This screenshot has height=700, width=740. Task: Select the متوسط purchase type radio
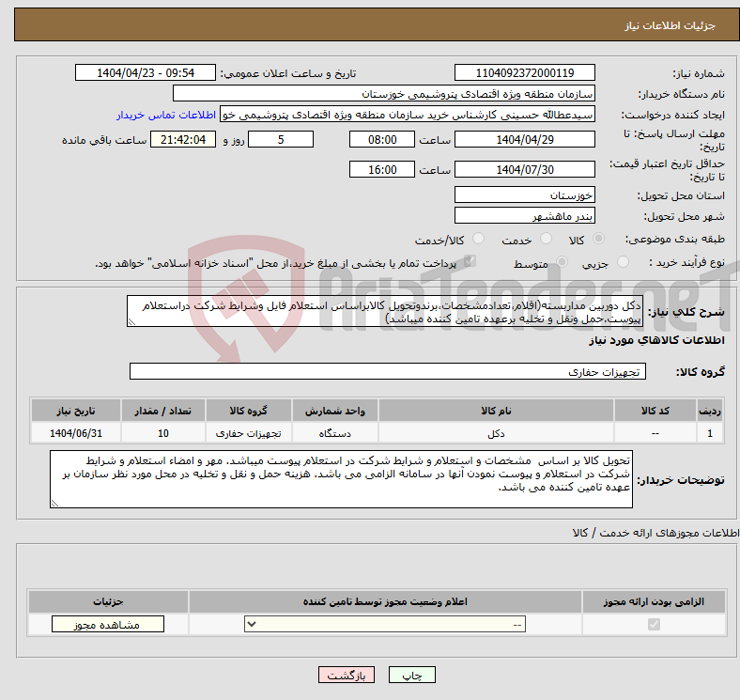pos(562,261)
